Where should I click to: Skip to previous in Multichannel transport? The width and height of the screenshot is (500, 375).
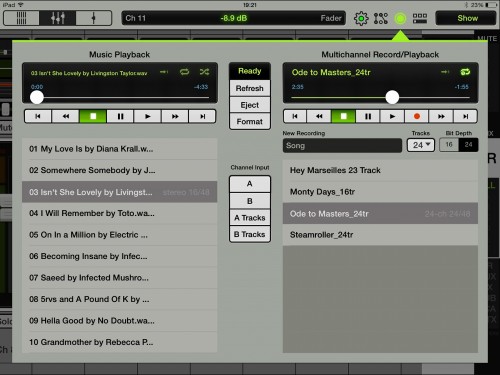pyautogui.click(x=295, y=116)
